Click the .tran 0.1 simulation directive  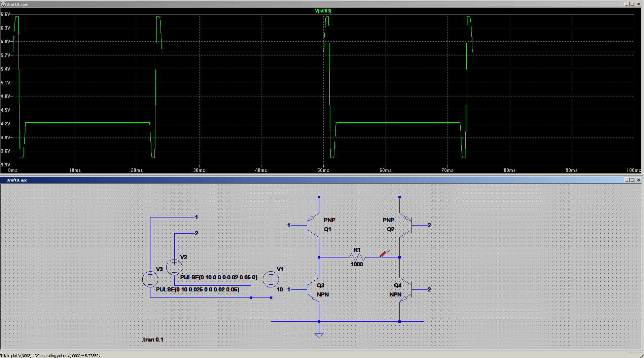pyautogui.click(x=152, y=340)
